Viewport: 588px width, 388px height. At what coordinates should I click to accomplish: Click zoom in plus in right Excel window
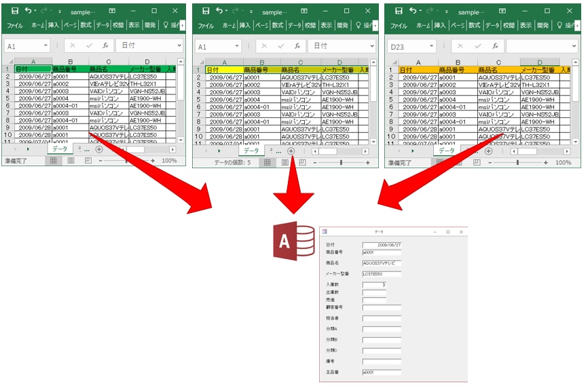pyautogui.click(x=546, y=163)
